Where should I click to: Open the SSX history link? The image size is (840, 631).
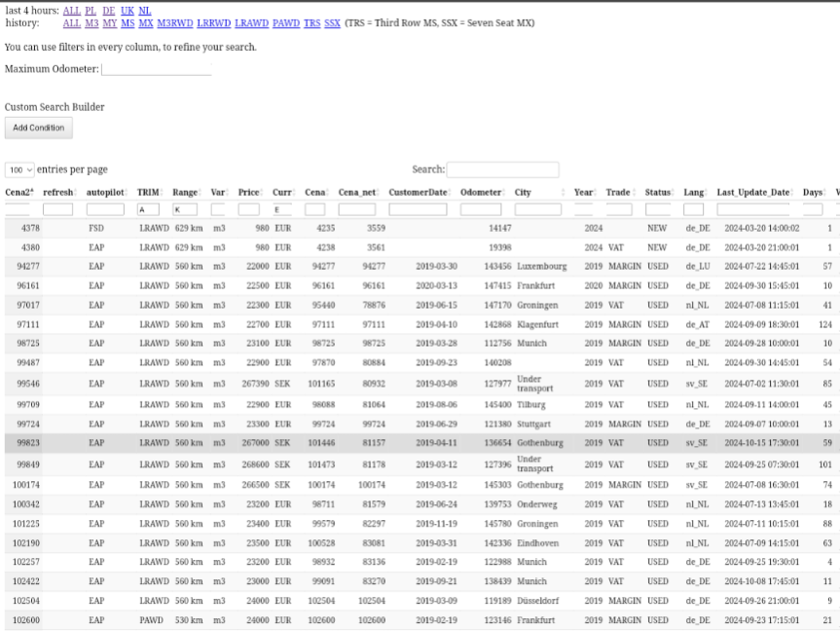coord(332,23)
